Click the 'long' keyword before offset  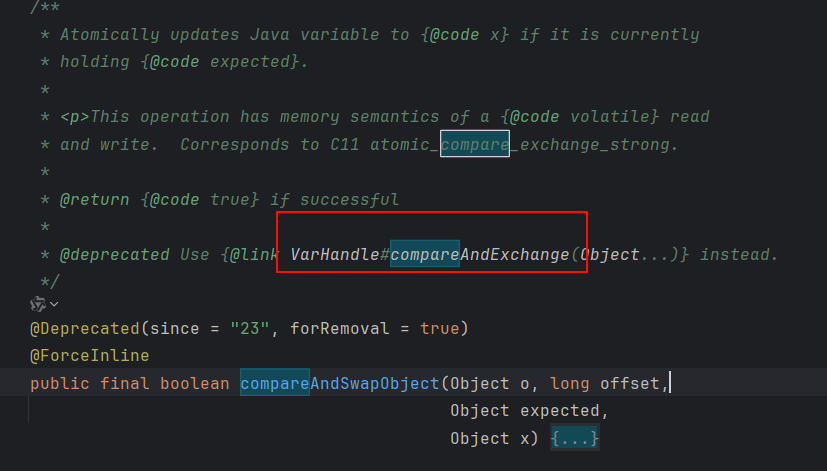[x=570, y=383]
